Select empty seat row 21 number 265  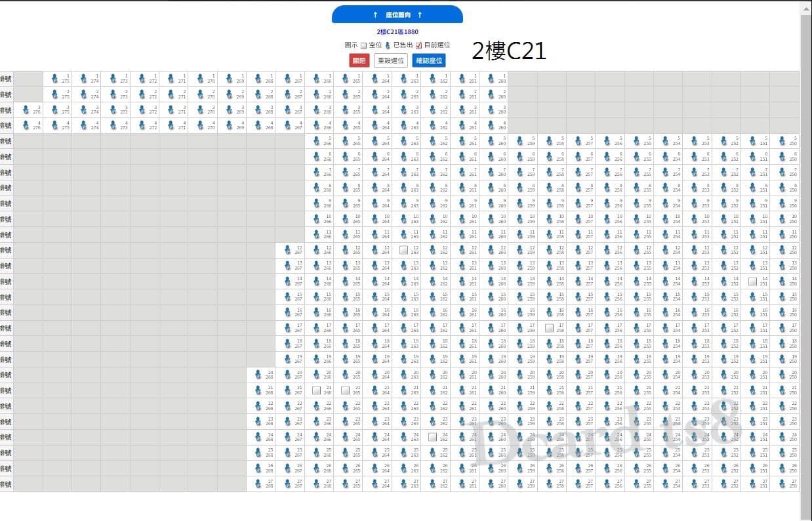[x=346, y=390]
